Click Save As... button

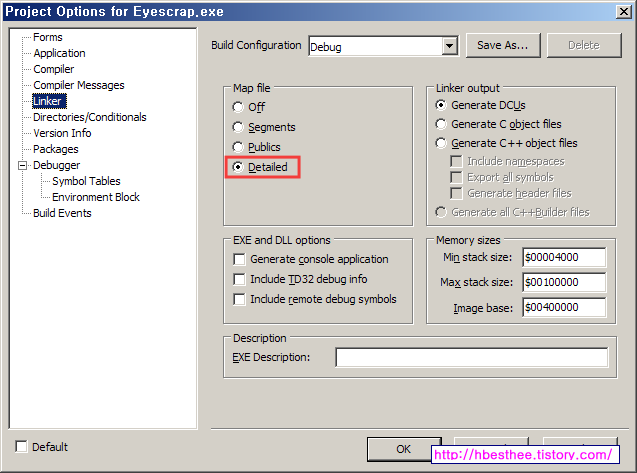click(503, 45)
